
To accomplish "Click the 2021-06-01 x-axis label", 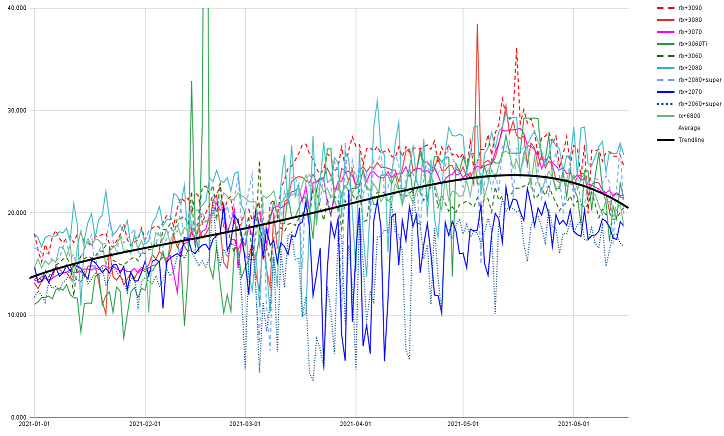I will point(573,424).
